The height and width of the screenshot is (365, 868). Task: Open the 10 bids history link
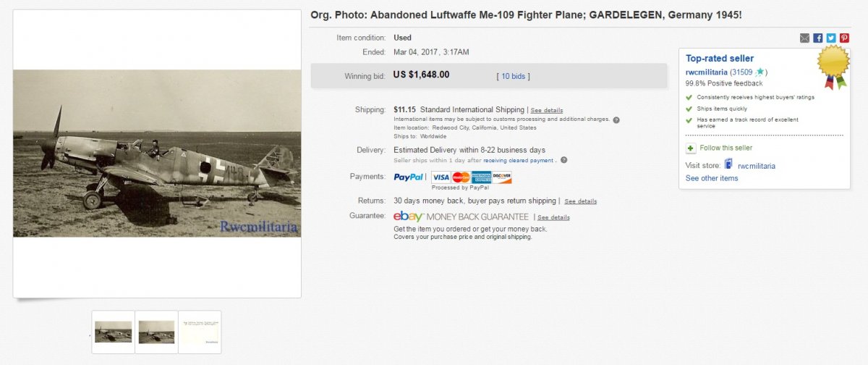[513, 76]
